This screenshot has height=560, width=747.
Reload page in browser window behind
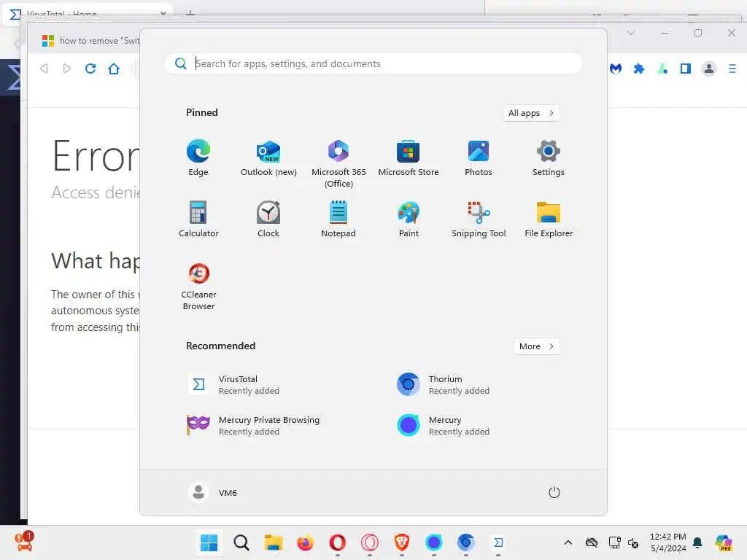click(x=90, y=69)
